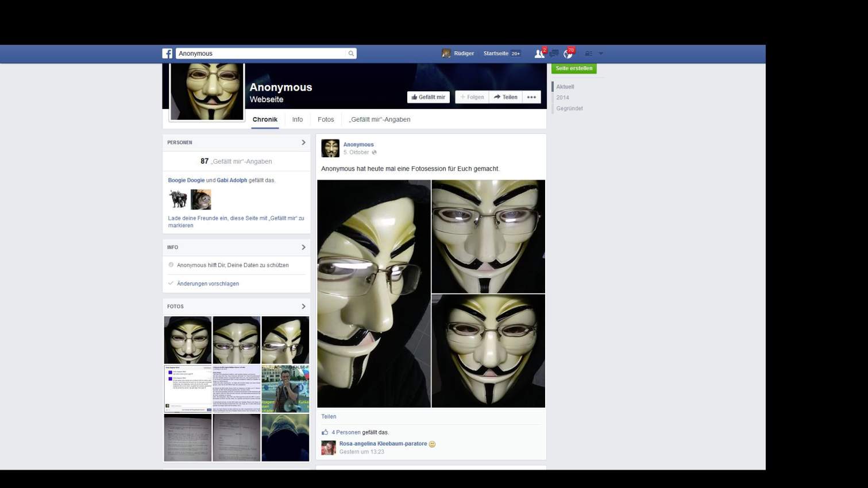Image resolution: width=868 pixels, height=488 pixels.
Task: Click the checkmark icon beside Änderungen vorschlagen
Action: pyautogui.click(x=171, y=283)
